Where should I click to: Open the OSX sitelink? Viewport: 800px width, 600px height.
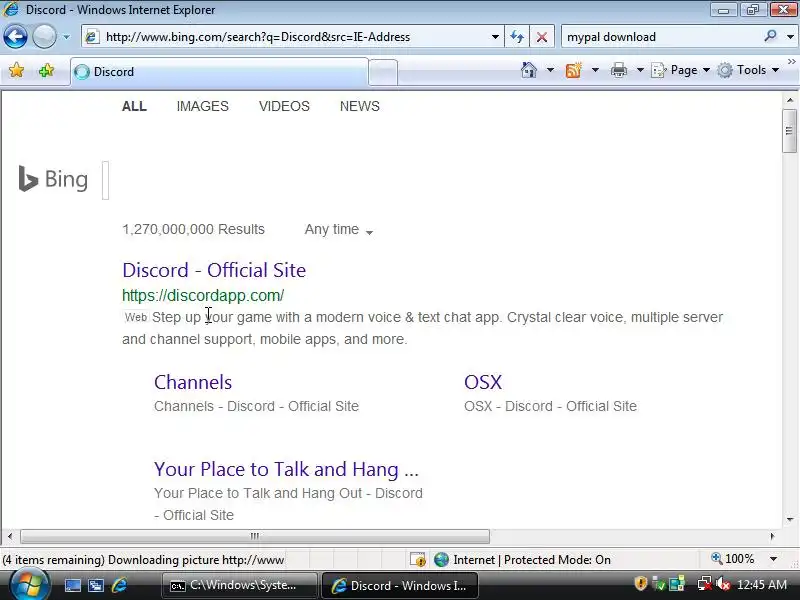[x=483, y=382]
